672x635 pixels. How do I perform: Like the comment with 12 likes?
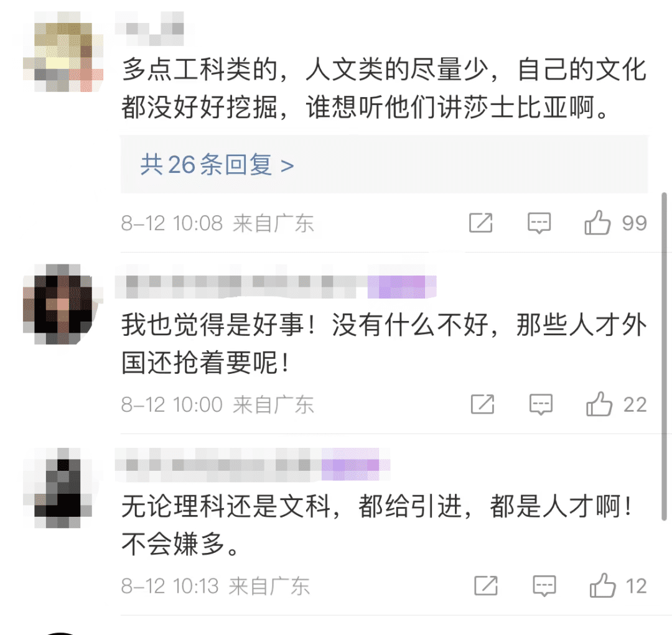pyautogui.click(x=602, y=585)
